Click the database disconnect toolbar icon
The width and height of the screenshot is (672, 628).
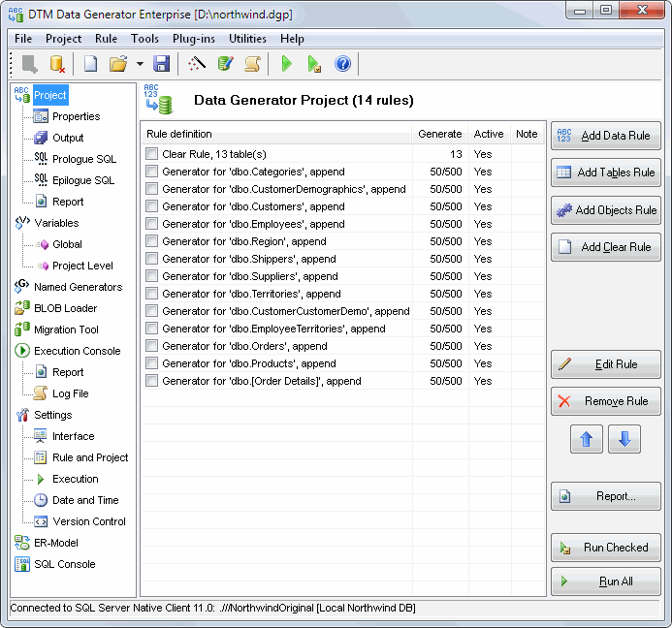click(56, 64)
